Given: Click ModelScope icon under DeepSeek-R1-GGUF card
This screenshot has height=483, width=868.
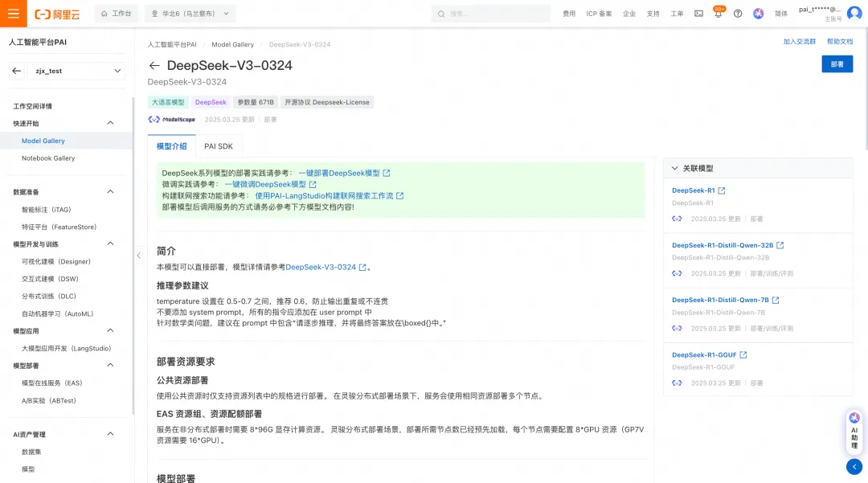Looking at the screenshot, I should [677, 383].
